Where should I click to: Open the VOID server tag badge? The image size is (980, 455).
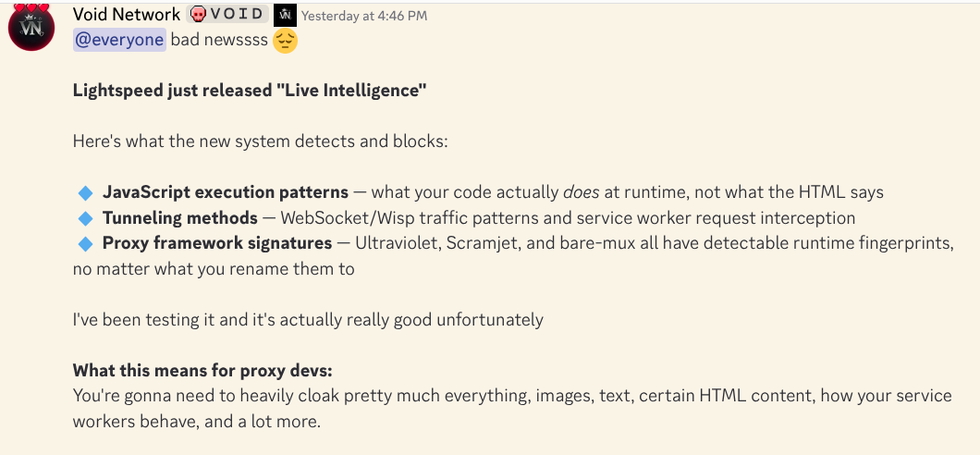(x=227, y=15)
